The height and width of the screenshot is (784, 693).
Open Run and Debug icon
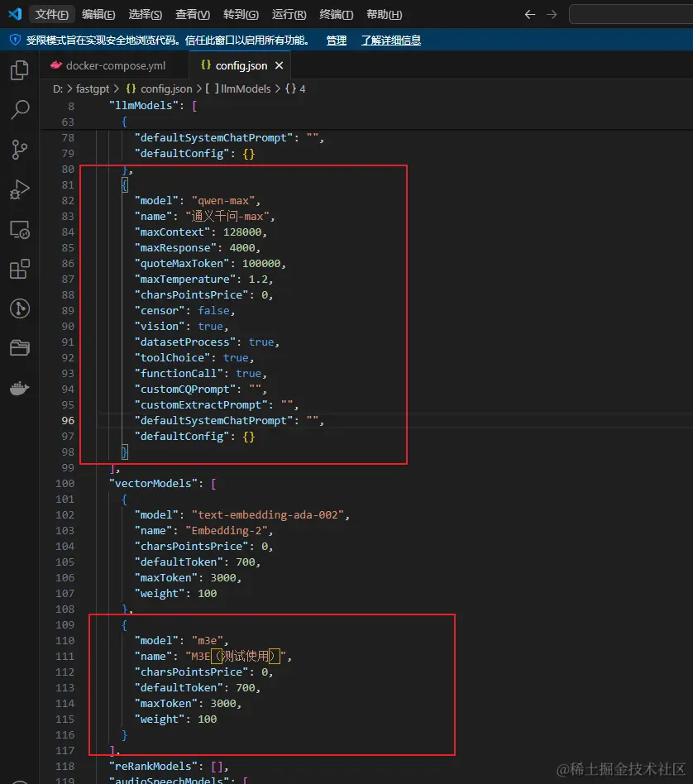(20, 189)
